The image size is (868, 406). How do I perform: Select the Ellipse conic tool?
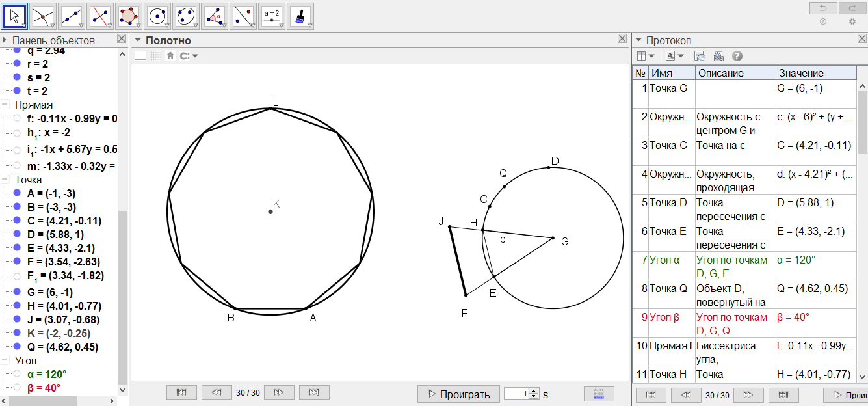pyautogui.click(x=185, y=16)
